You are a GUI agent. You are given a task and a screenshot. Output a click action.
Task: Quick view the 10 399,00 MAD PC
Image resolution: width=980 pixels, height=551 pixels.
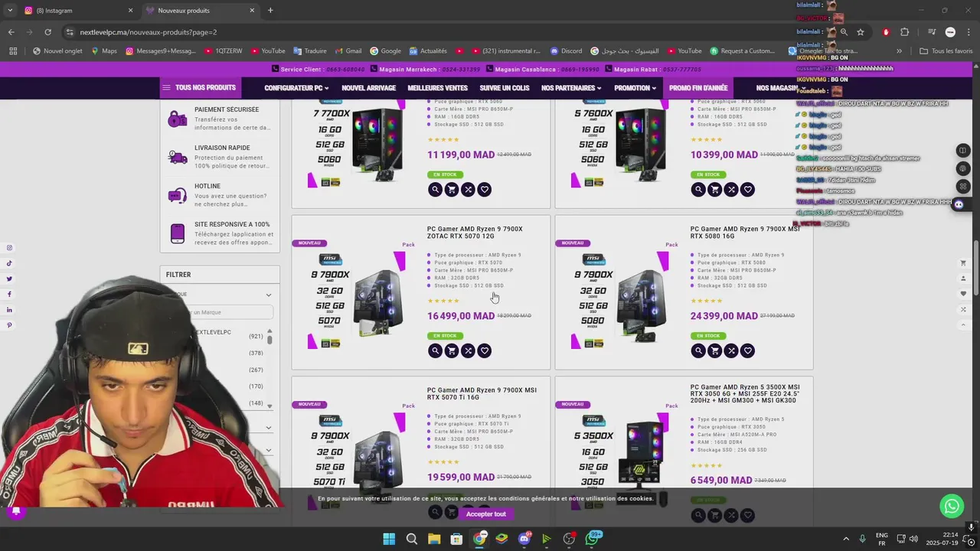[x=698, y=190]
